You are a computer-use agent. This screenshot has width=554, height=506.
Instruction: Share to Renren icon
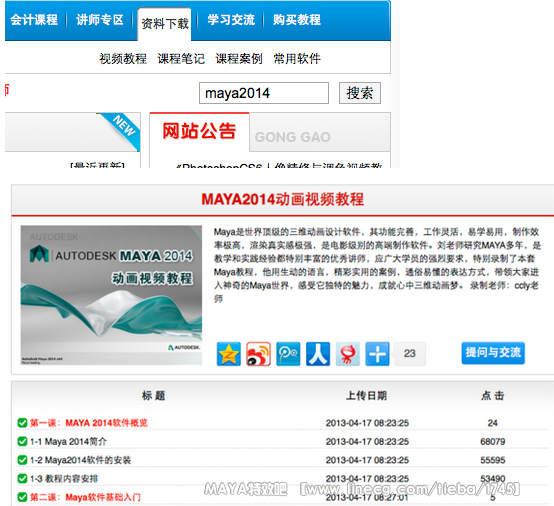[318, 354]
